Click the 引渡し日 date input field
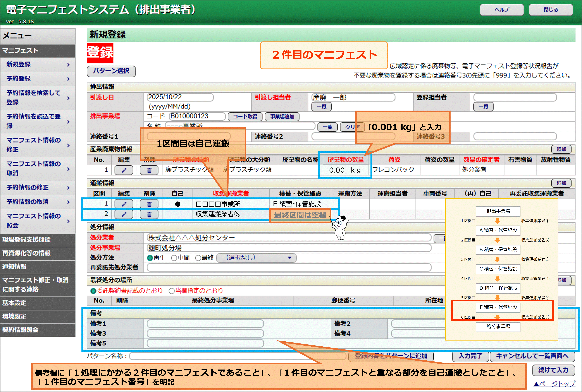Screen dimensions: 582x392 click(180, 97)
